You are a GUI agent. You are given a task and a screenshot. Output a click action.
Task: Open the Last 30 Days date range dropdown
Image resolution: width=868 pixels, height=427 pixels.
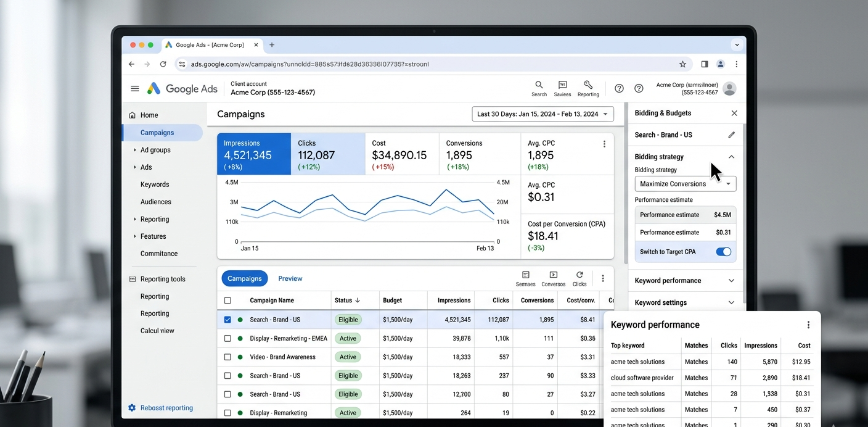pos(542,114)
